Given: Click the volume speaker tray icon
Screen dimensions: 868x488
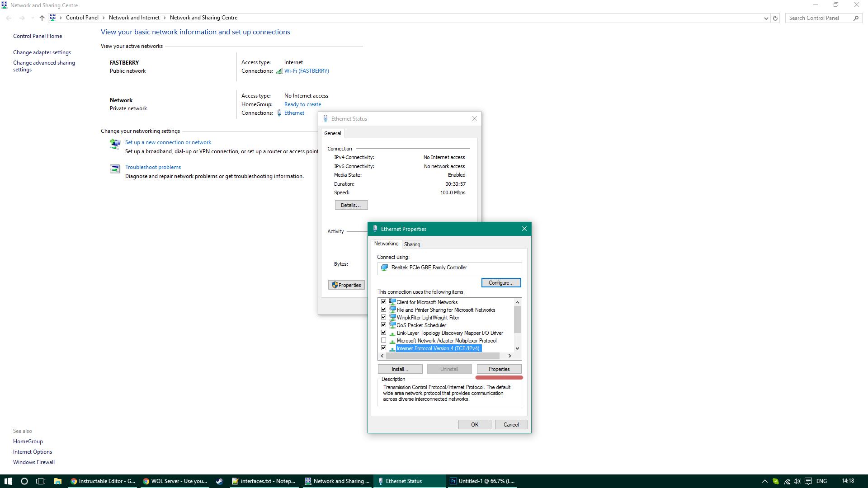Looking at the screenshot, I should tap(797, 481).
